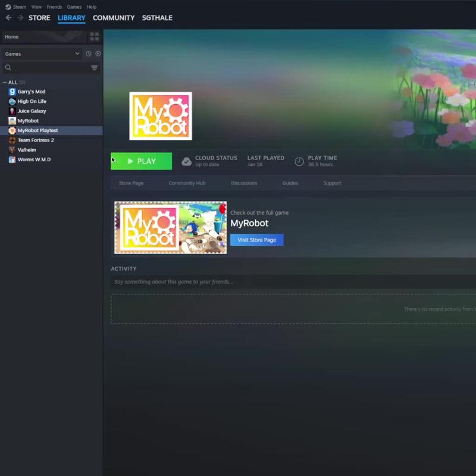Click the Worms W.M.D game icon

pos(12,159)
